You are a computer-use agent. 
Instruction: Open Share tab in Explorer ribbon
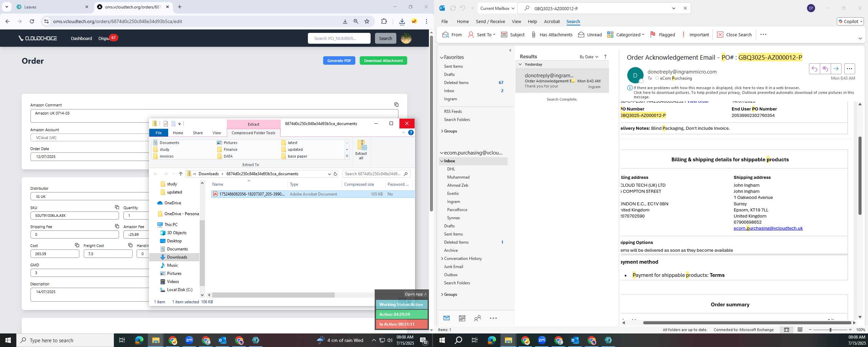(198, 133)
